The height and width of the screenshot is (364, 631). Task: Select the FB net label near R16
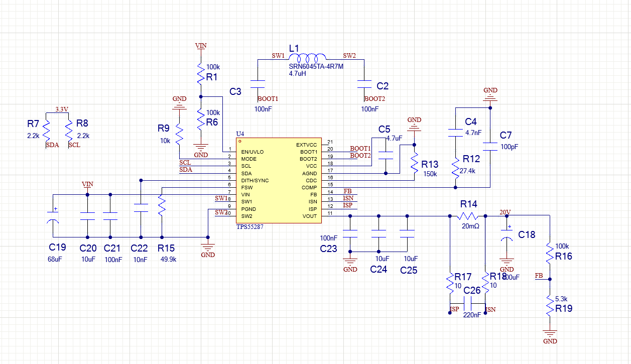pyautogui.click(x=539, y=276)
